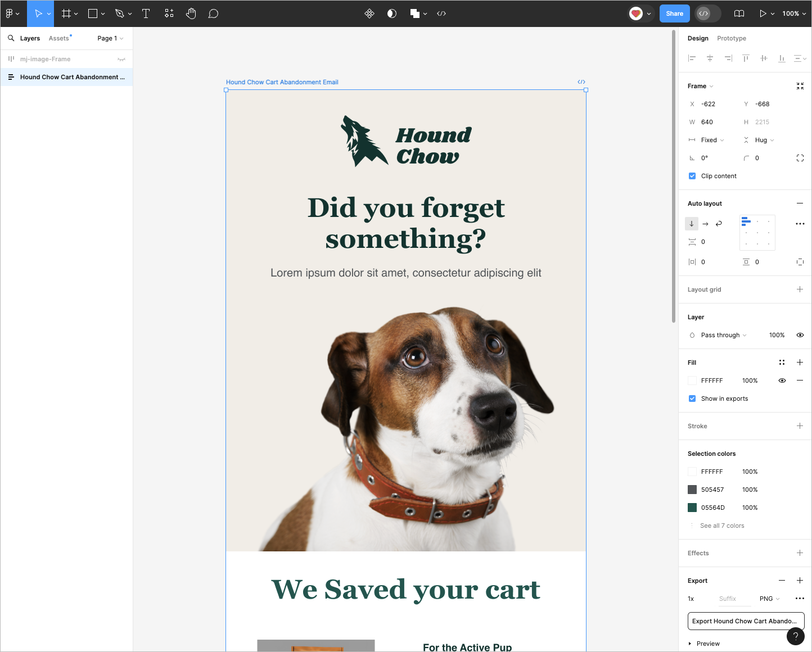812x652 pixels.
Task: Add a new Effects entry
Action: [x=800, y=553]
